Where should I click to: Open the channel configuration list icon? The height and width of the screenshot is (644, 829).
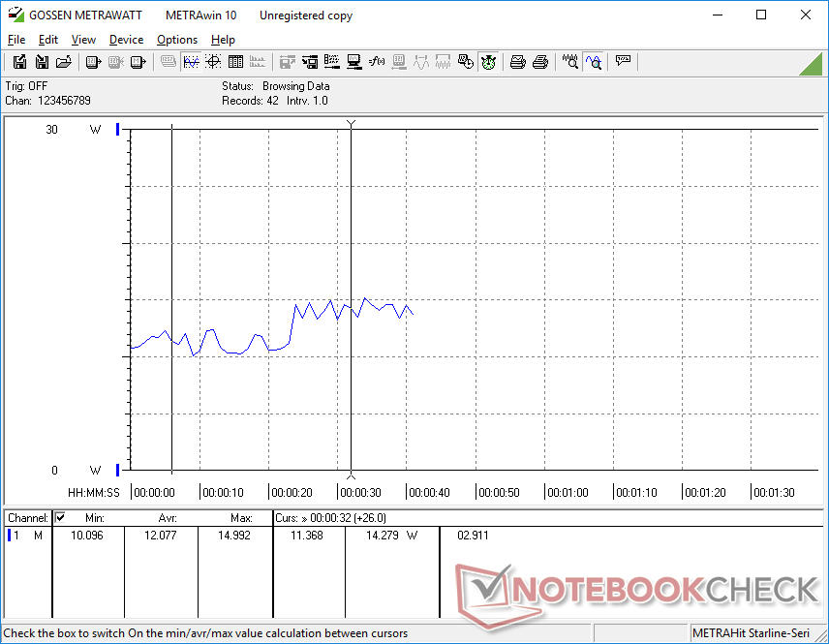click(332, 62)
